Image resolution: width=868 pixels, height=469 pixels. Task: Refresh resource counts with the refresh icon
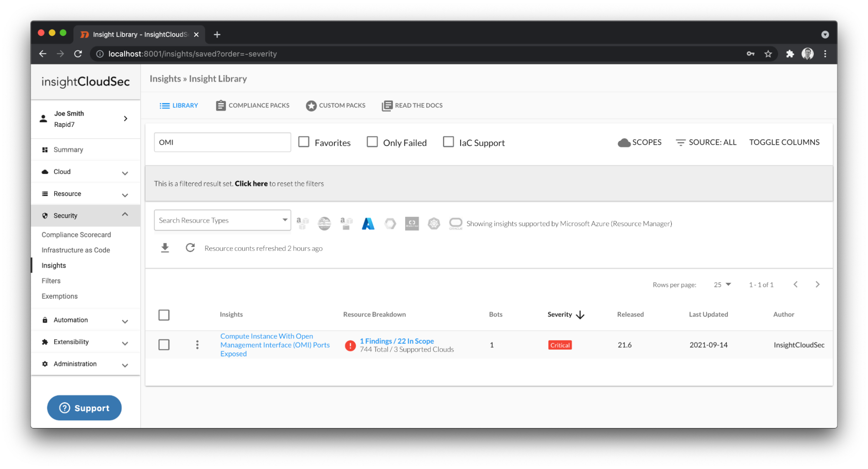coord(190,248)
